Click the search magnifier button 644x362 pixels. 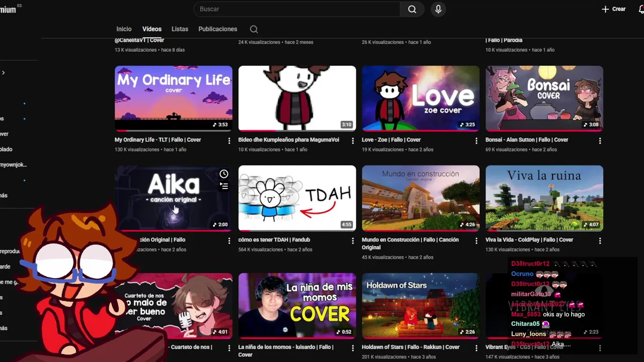412,9
